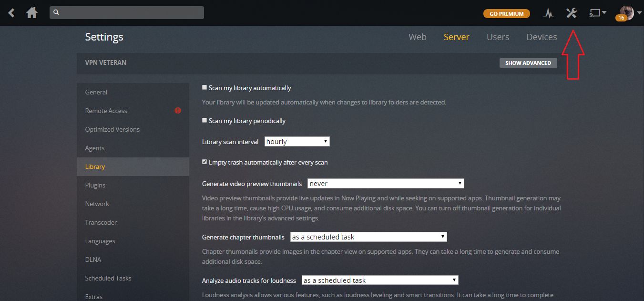Image resolution: width=644 pixels, height=301 pixels.
Task: Enable Scan my library periodically
Action: pyautogui.click(x=204, y=121)
